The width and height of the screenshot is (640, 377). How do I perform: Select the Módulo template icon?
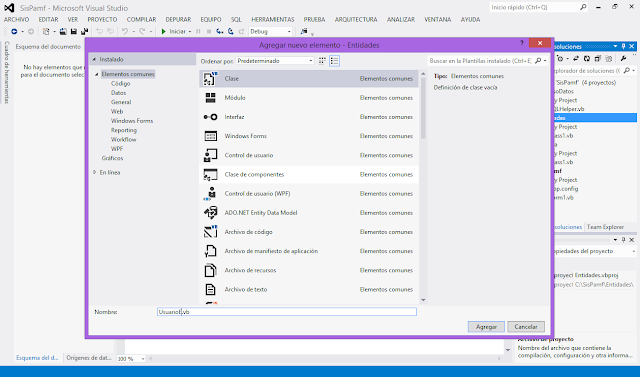(210, 98)
